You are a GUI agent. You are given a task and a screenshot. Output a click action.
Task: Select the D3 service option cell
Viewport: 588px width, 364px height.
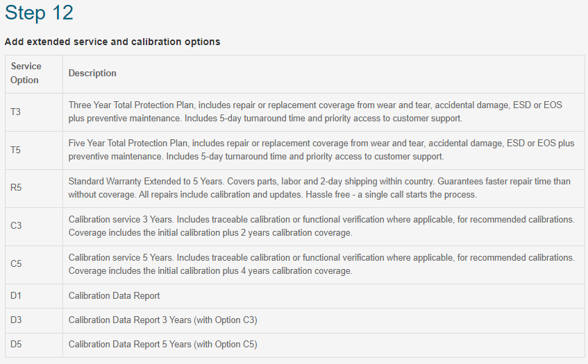(x=34, y=320)
